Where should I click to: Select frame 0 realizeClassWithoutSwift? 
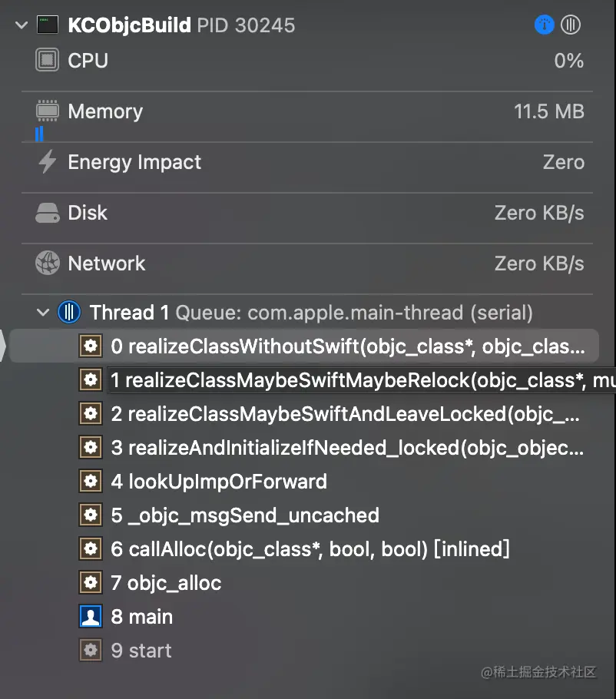point(304,346)
